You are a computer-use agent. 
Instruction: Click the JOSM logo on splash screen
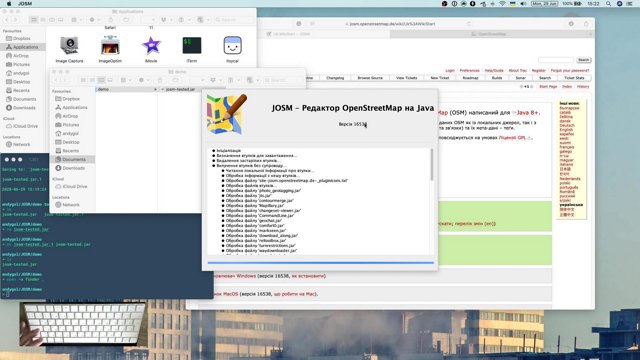(227, 114)
